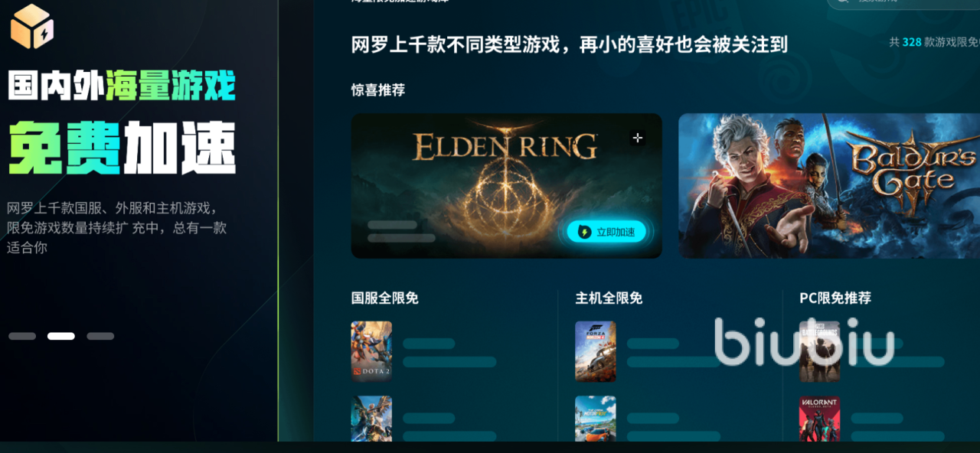Screen dimensions: 980x453
Task: Select the DOTA 2 game icon
Action: point(371,351)
